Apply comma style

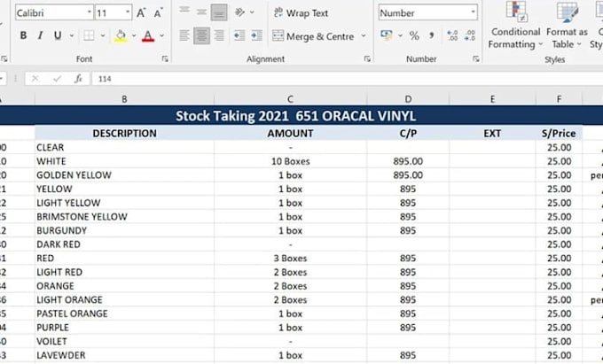432,35
